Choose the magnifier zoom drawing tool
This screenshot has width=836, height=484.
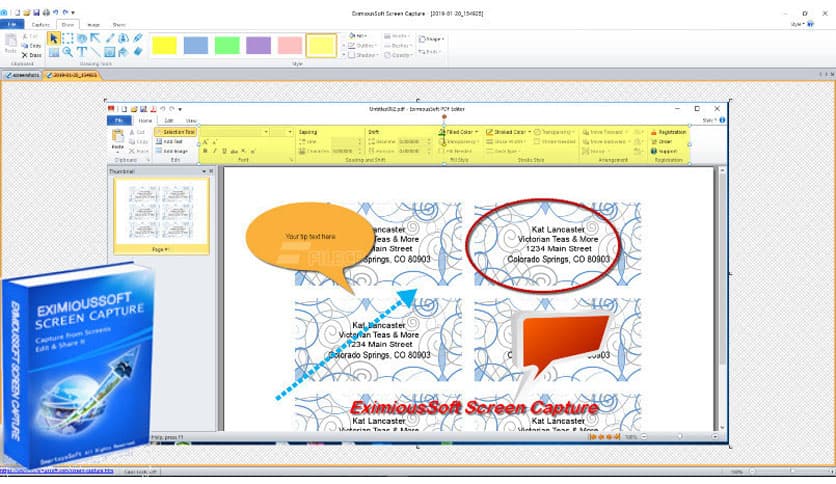tap(68, 52)
